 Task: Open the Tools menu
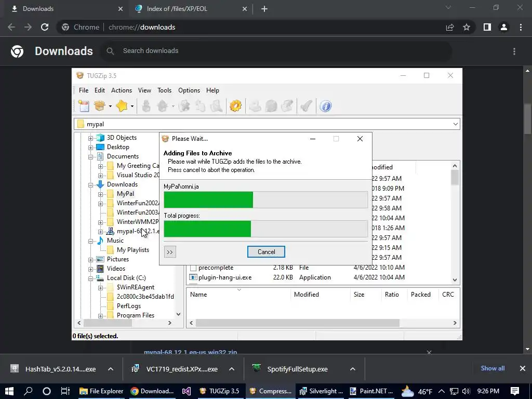click(x=164, y=90)
